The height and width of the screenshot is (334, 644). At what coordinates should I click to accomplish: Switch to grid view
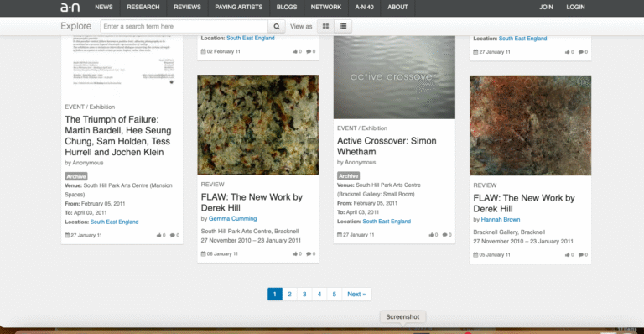click(x=325, y=26)
